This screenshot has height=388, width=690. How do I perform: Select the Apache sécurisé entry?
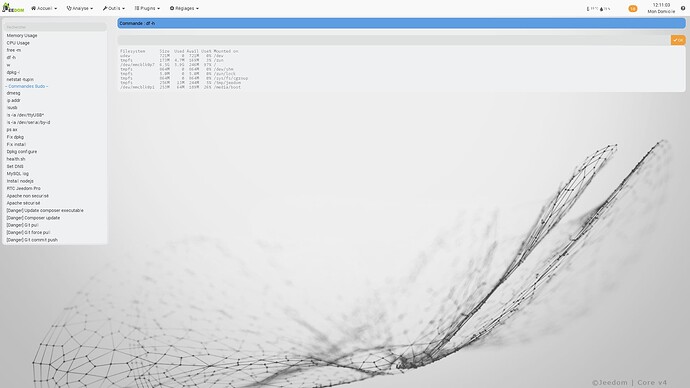(23, 203)
